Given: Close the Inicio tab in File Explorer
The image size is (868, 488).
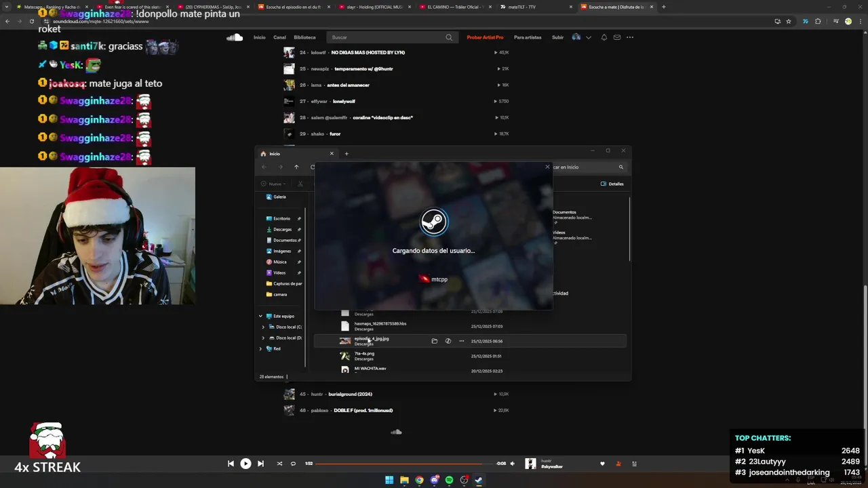Looking at the screenshot, I should (332, 153).
